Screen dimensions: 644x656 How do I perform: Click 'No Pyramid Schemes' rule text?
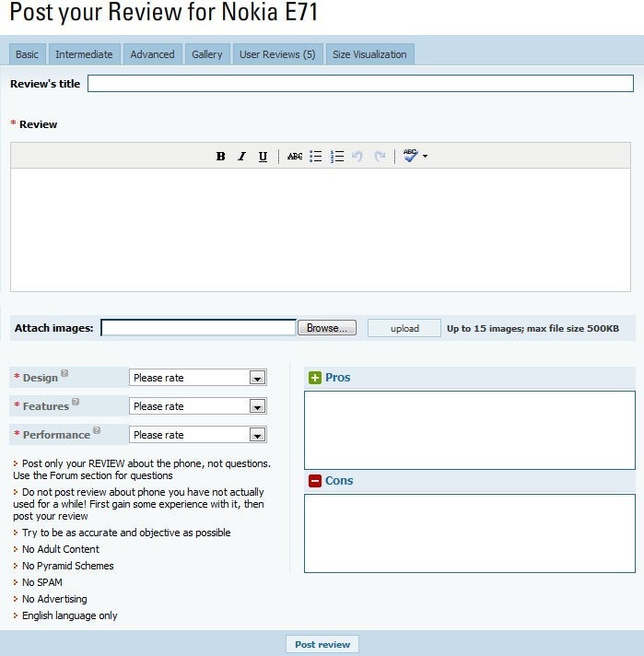[68, 566]
